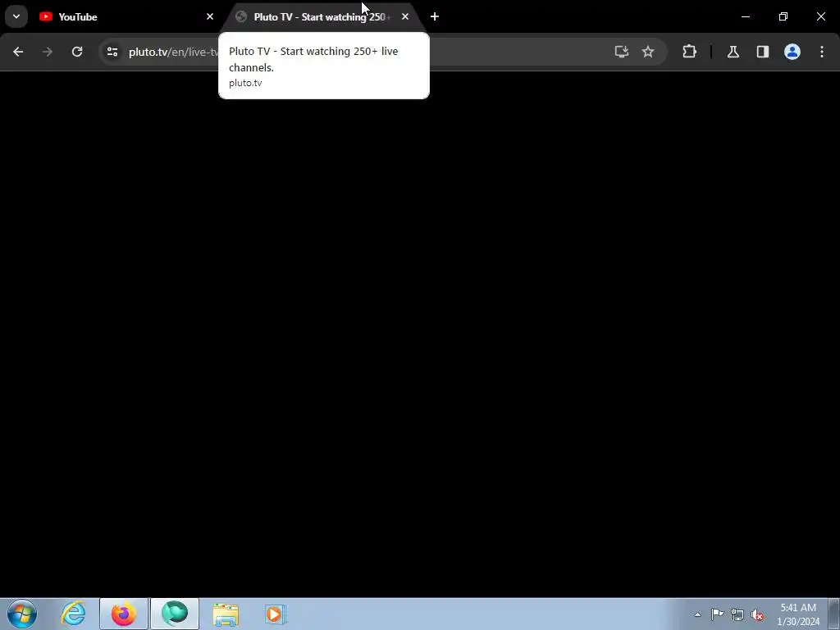
Task: Restore down the Chrome window
Action: click(x=783, y=16)
